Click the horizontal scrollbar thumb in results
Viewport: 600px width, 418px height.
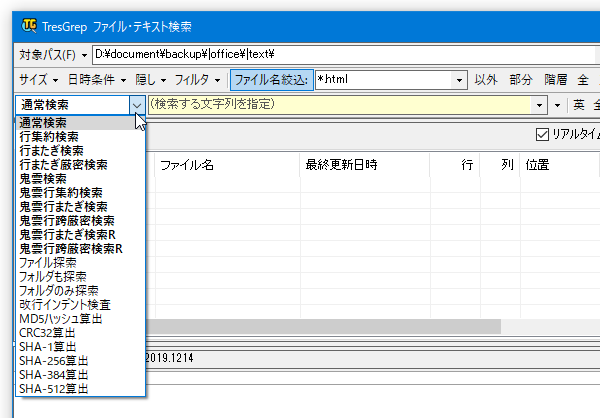(x=323, y=327)
